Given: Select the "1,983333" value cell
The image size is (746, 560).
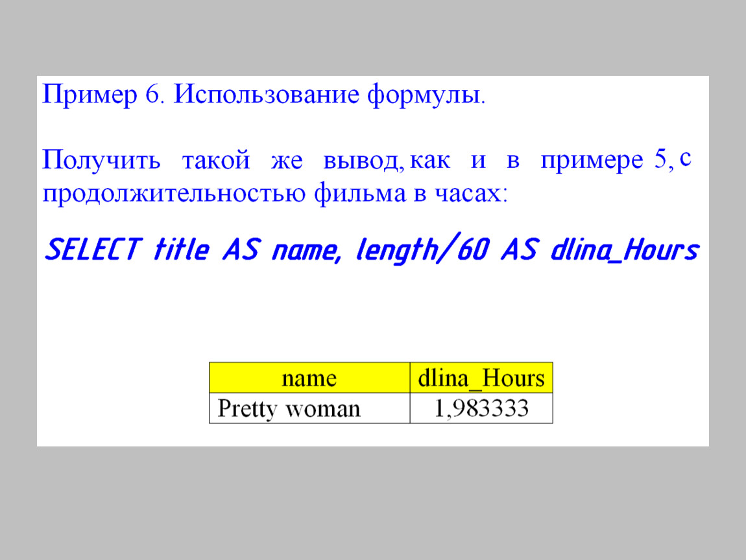Looking at the screenshot, I should (x=481, y=408).
